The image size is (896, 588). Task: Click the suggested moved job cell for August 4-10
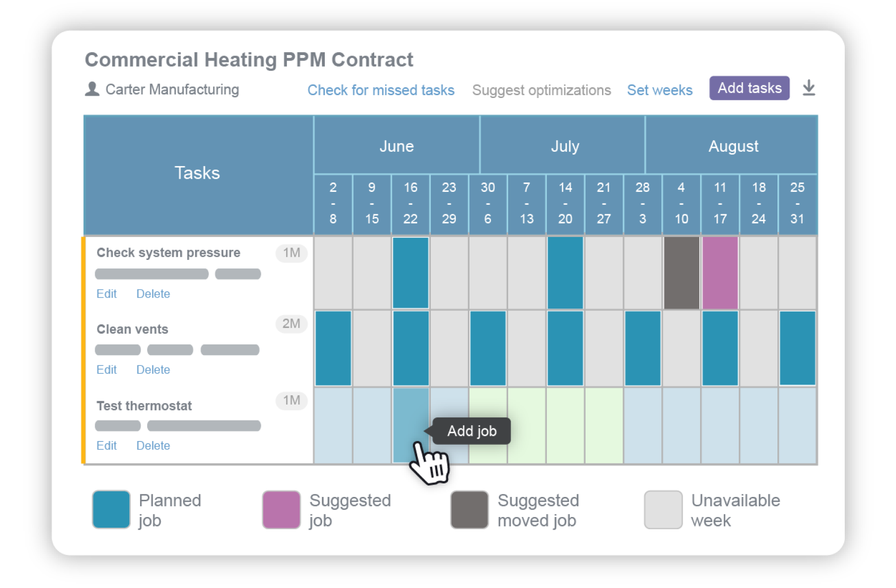point(681,272)
